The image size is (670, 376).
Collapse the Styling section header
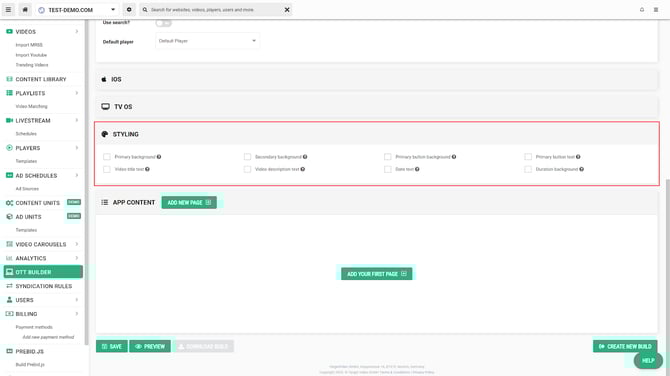coord(376,134)
